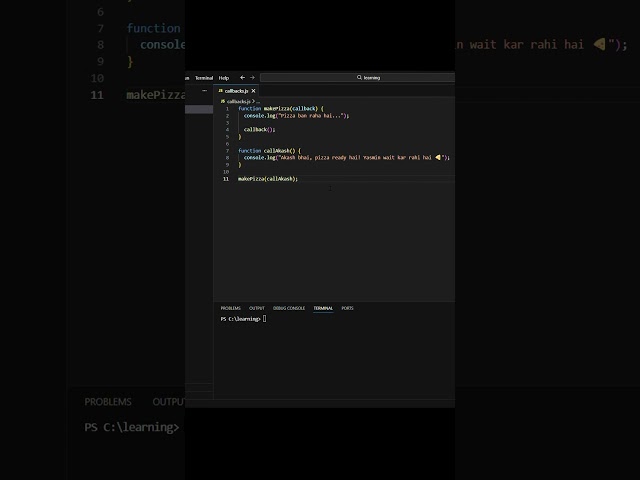Close the callbacks.js tab

pos(253,91)
